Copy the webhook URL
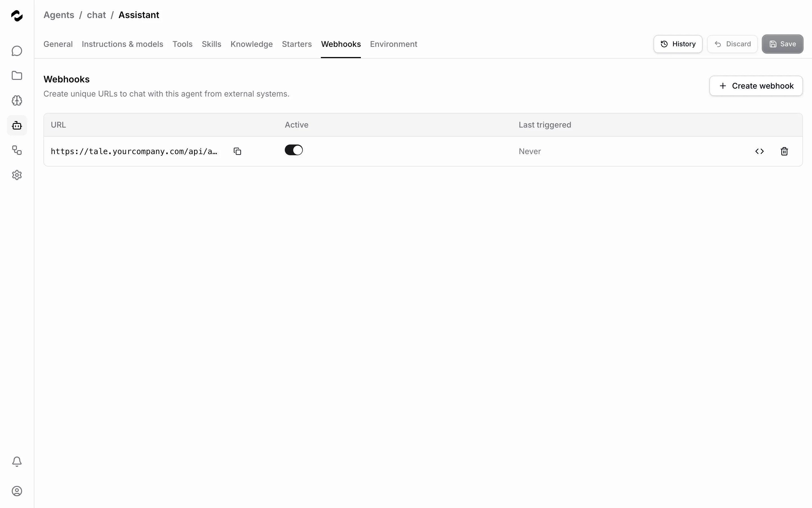Viewport: 812px width, 508px height. pos(237,152)
